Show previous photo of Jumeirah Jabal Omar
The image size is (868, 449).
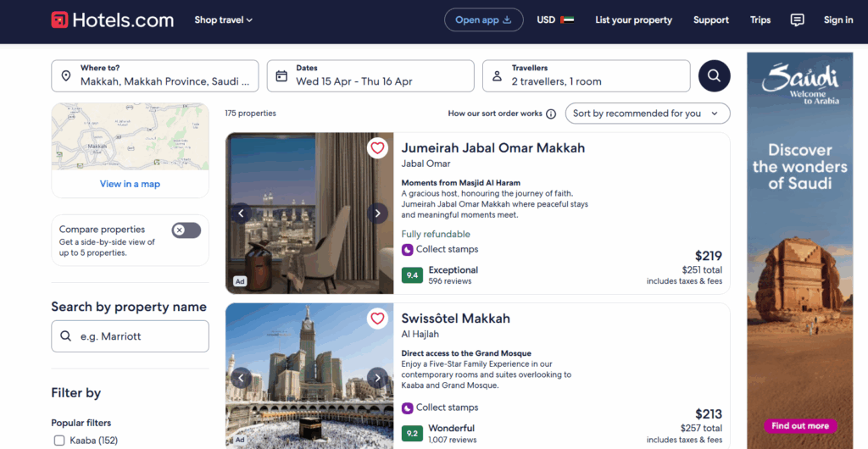pyautogui.click(x=242, y=213)
